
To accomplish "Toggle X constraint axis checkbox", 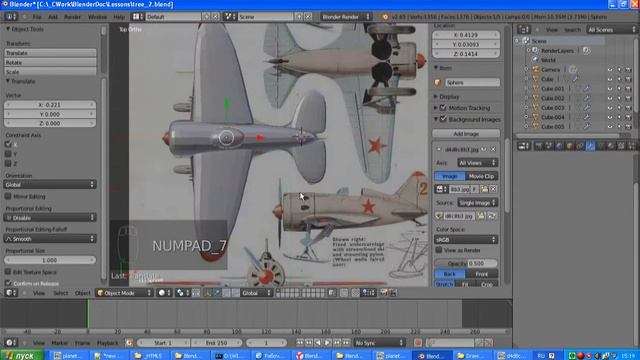I will click(8, 144).
